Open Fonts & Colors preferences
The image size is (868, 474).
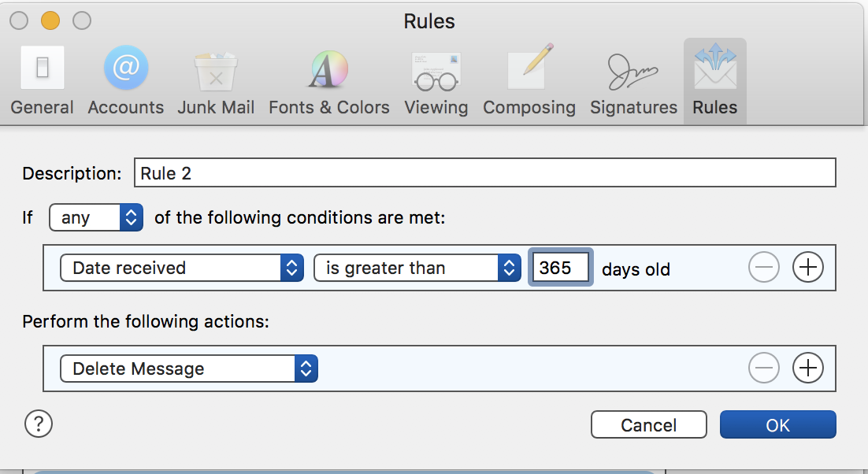pos(329,83)
